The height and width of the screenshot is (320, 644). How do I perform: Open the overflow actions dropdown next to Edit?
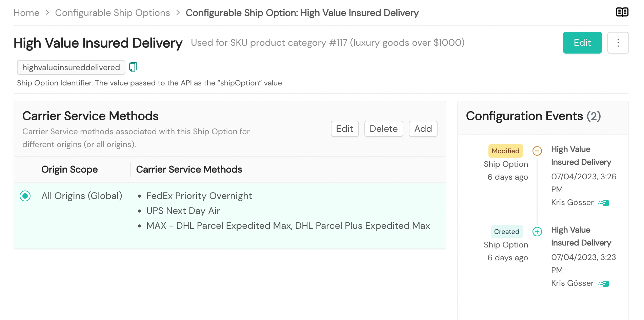(618, 43)
